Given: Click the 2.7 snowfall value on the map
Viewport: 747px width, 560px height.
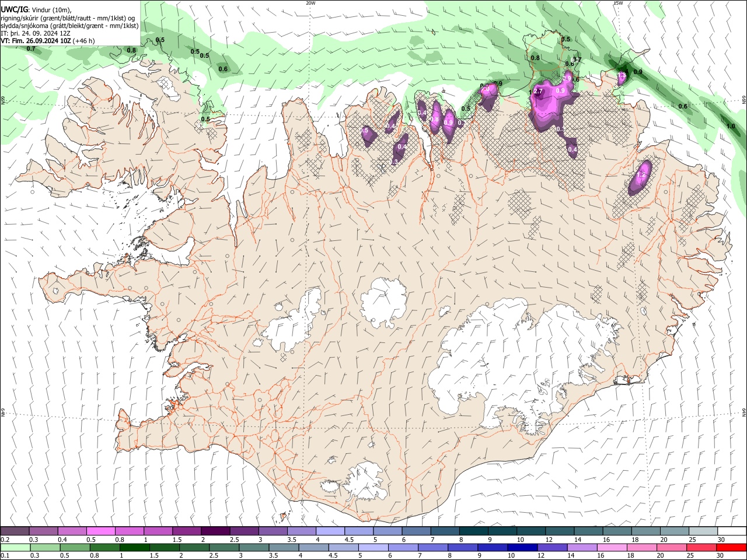Looking at the screenshot, I should 538,92.
